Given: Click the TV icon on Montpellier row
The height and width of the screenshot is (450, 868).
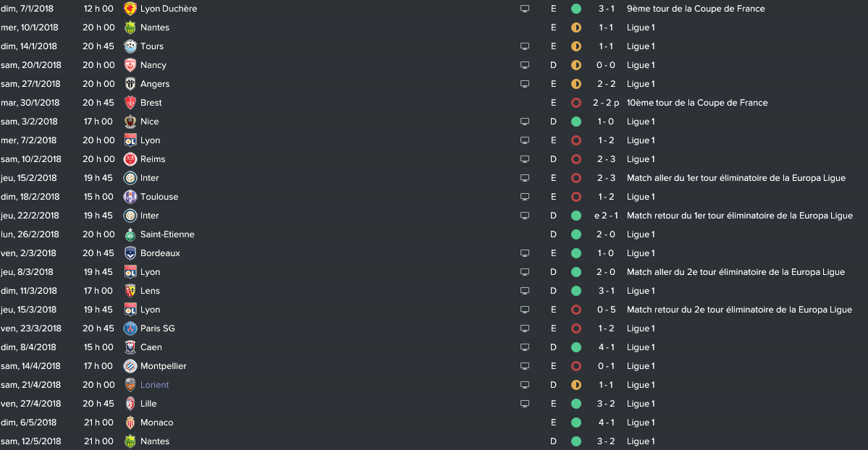Looking at the screenshot, I should [525, 366].
